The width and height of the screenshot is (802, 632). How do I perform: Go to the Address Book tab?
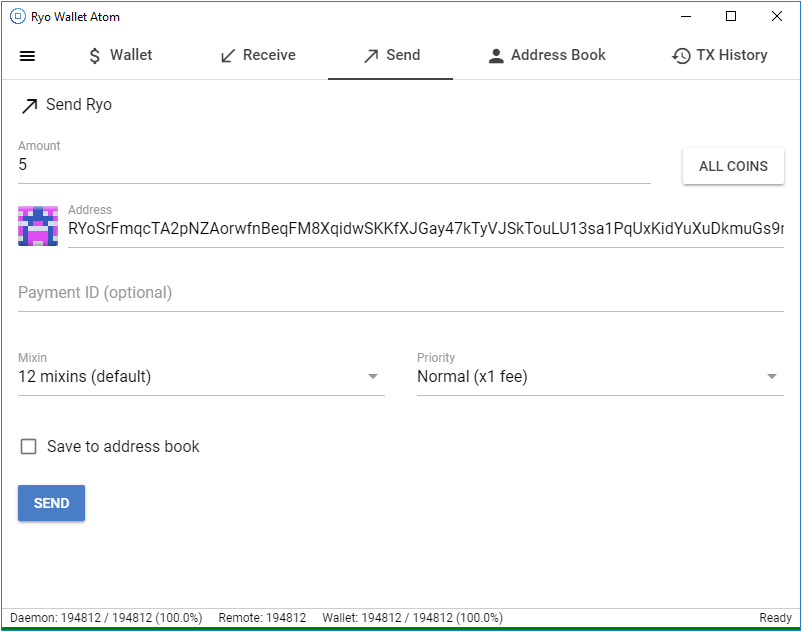pyautogui.click(x=547, y=55)
